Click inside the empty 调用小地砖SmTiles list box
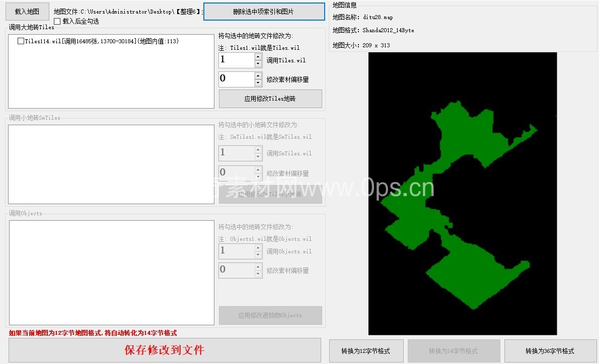The image size is (599, 364). coord(111,164)
